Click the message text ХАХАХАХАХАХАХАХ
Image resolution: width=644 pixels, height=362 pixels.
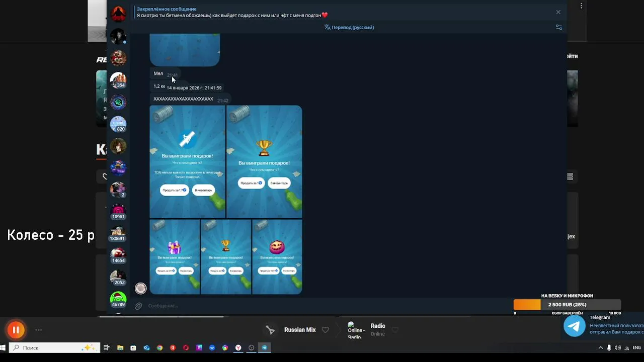pyautogui.click(x=183, y=99)
